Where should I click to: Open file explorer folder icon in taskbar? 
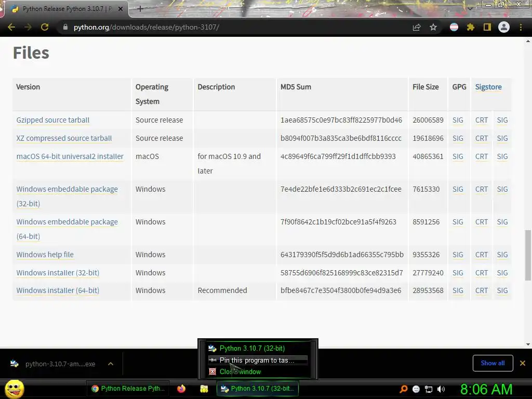coord(204,389)
